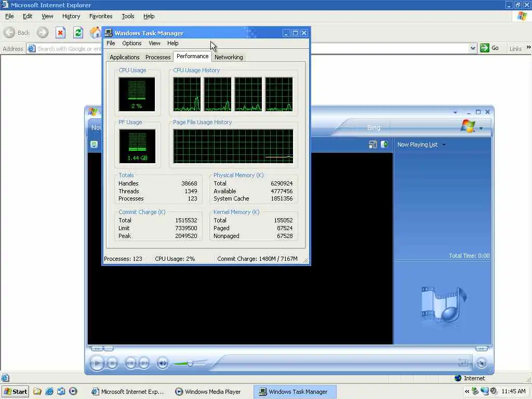
Task: Select Windows Media Player taskbar button
Action: coord(208,392)
